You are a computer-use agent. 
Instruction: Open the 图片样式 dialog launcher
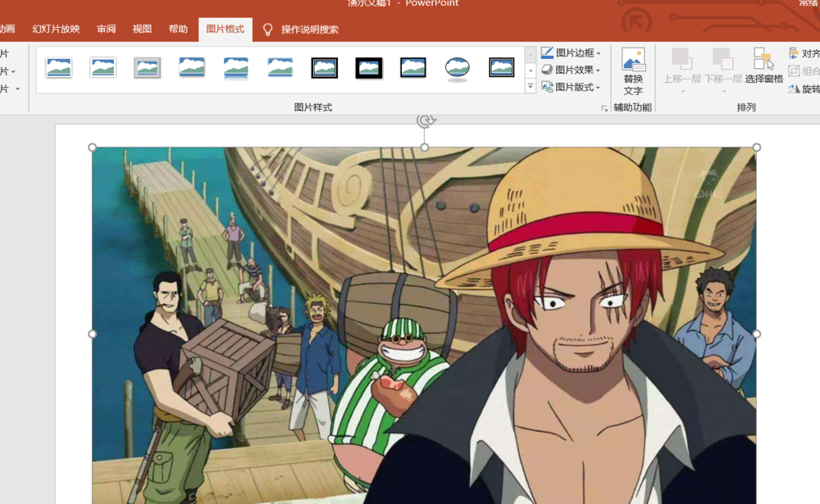(x=604, y=108)
